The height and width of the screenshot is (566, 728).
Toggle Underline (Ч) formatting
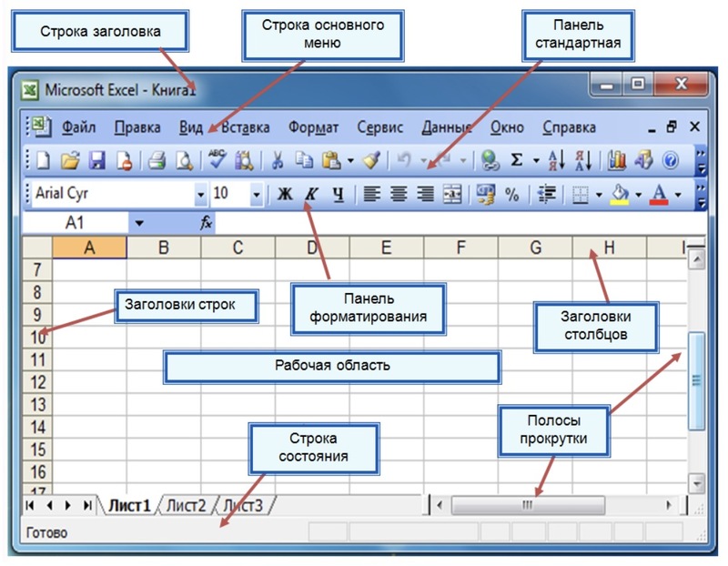339,195
